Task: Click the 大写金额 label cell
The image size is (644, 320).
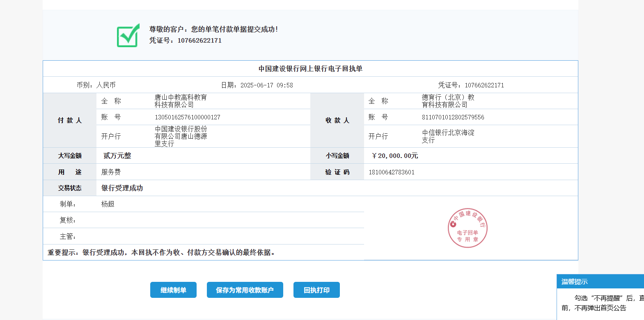Action: 70,155
